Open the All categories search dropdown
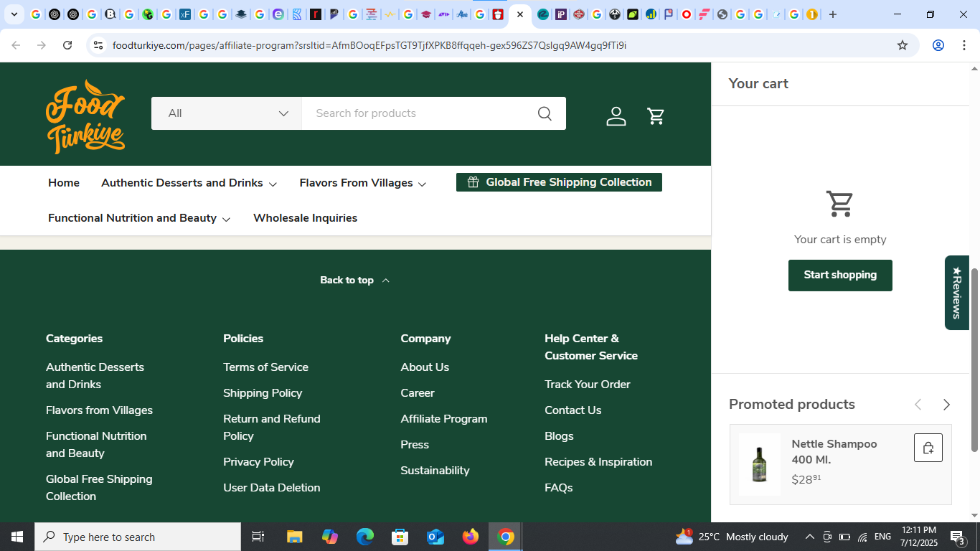This screenshot has width=980, height=551. tap(227, 113)
